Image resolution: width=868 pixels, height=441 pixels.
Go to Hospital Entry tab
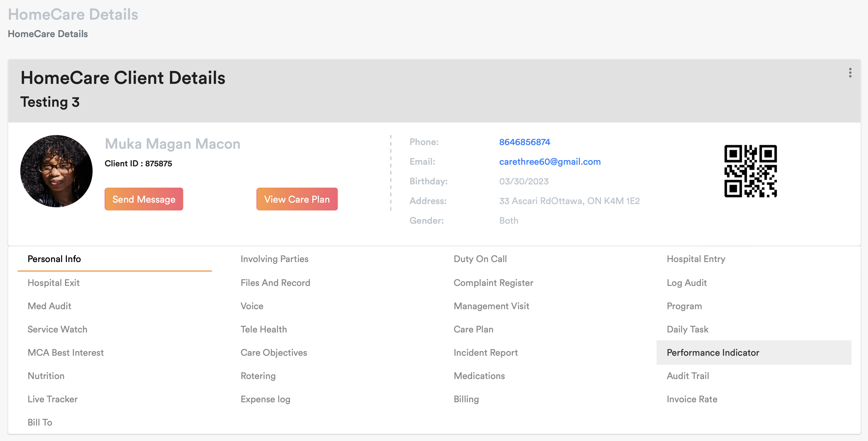(696, 259)
